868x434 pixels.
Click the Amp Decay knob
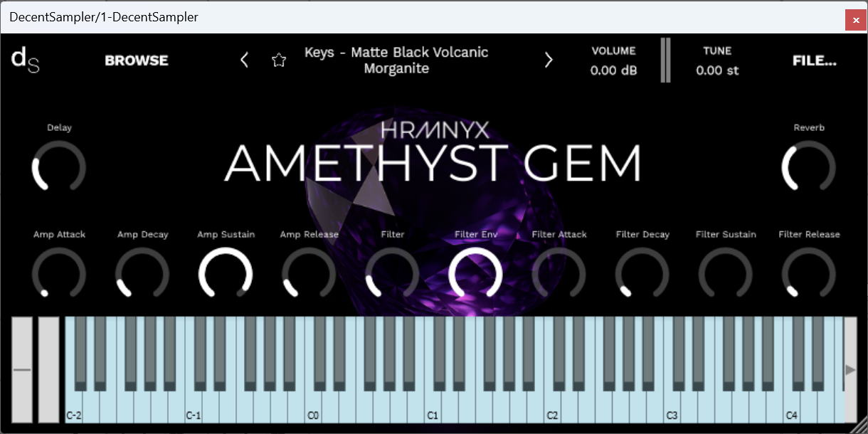click(x=142, y=274)
